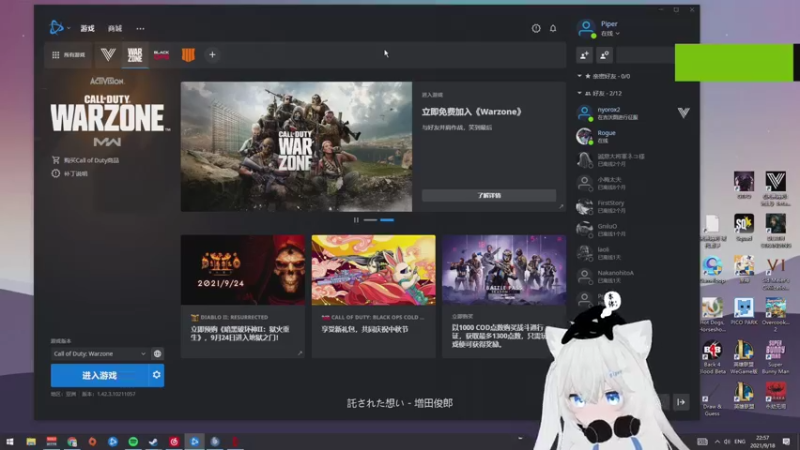Image resolution: width=800 pixels, height=450 pixels.
Task: Select the Vanguard game tab
Action: tap(108, 55)
